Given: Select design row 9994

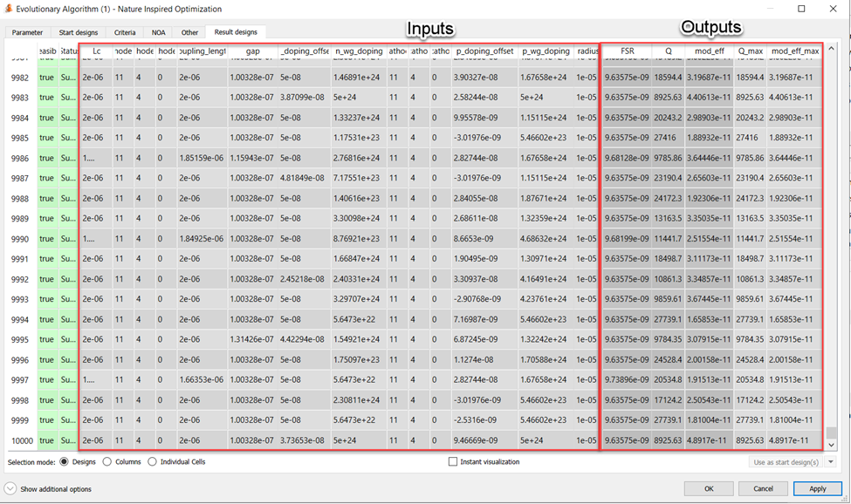Looking at the screenshot, I should [x=20, y=320].
